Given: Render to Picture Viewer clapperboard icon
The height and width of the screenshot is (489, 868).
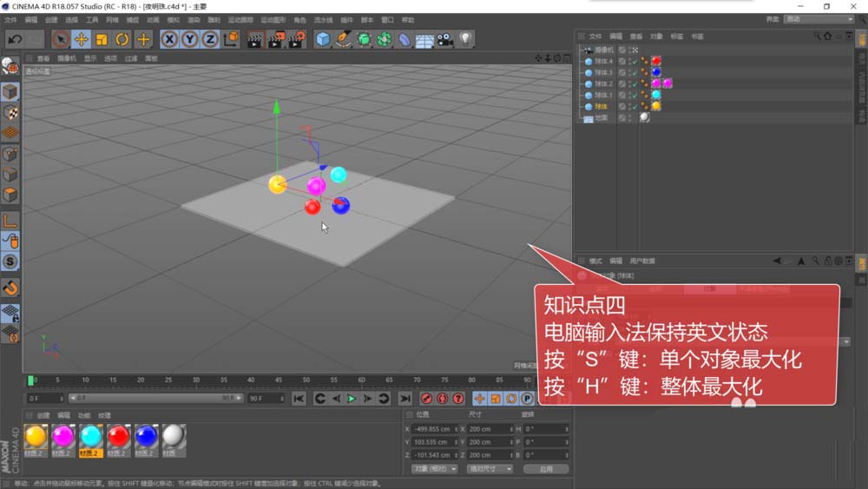Looking at the screenshot, I should 276,39.
